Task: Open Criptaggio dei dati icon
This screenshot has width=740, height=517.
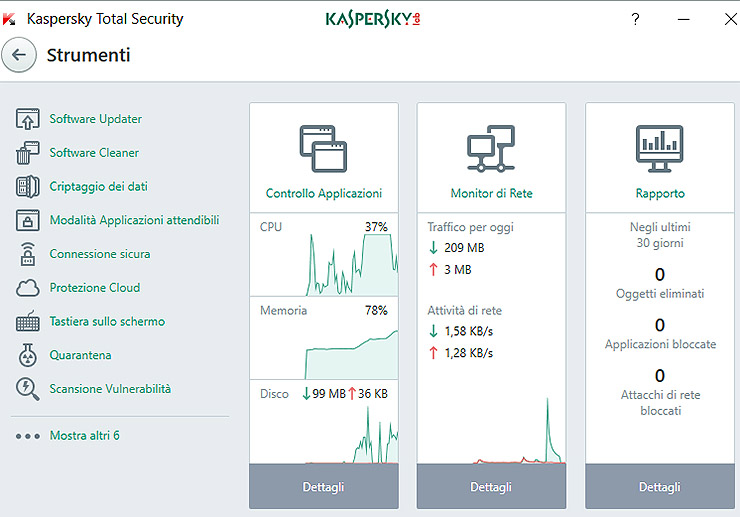Action: click(27, 187)
